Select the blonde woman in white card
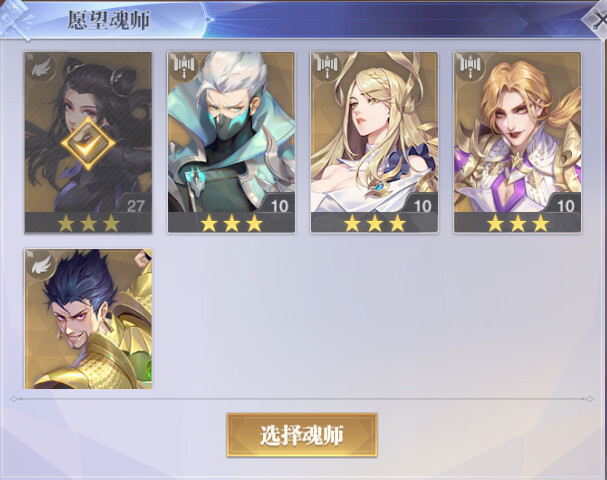The width and height of the screenshot is (607, 480). [x=374, y=142]
